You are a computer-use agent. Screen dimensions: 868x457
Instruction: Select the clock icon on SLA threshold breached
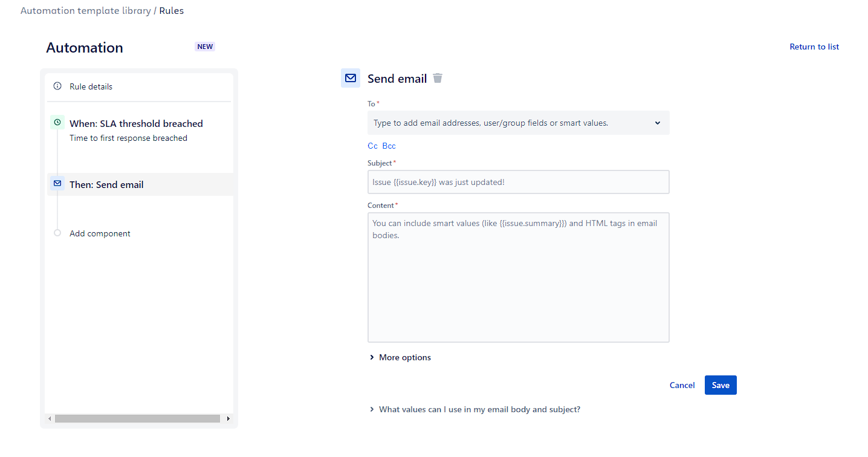[57, 122]
